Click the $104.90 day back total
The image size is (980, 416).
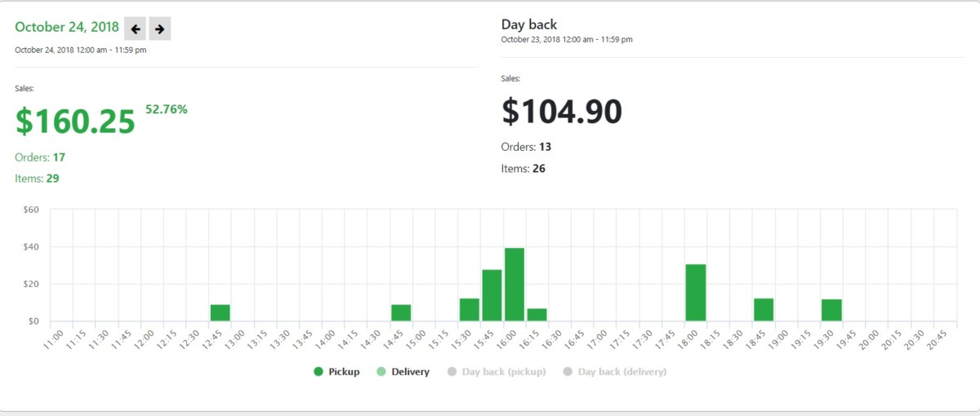click(562, 111)
